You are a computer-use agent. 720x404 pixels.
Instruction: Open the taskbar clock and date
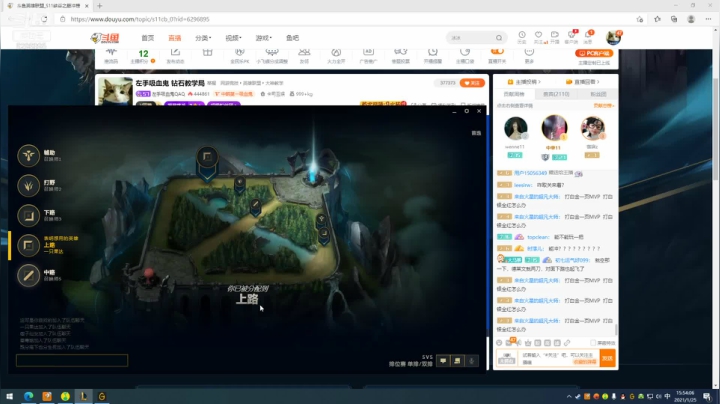(685, 396)
